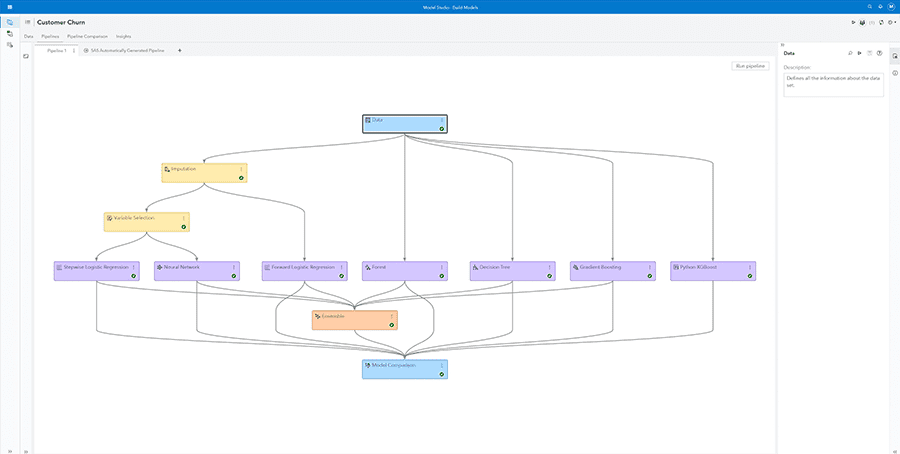The height and width of the screenshot is (454, 900).
Task: Select the Decision Tree node
Action: coord(513,271)
